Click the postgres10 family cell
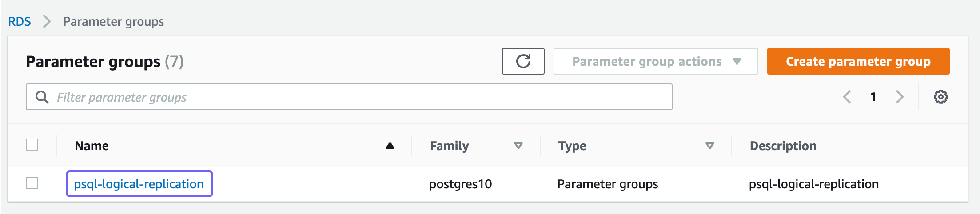The height and width of the screenshot is (214, 980). (460, 184)
